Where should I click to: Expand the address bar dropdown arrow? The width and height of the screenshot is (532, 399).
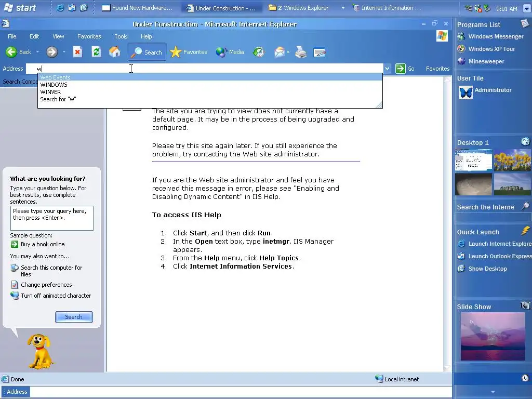pos(387,69)
